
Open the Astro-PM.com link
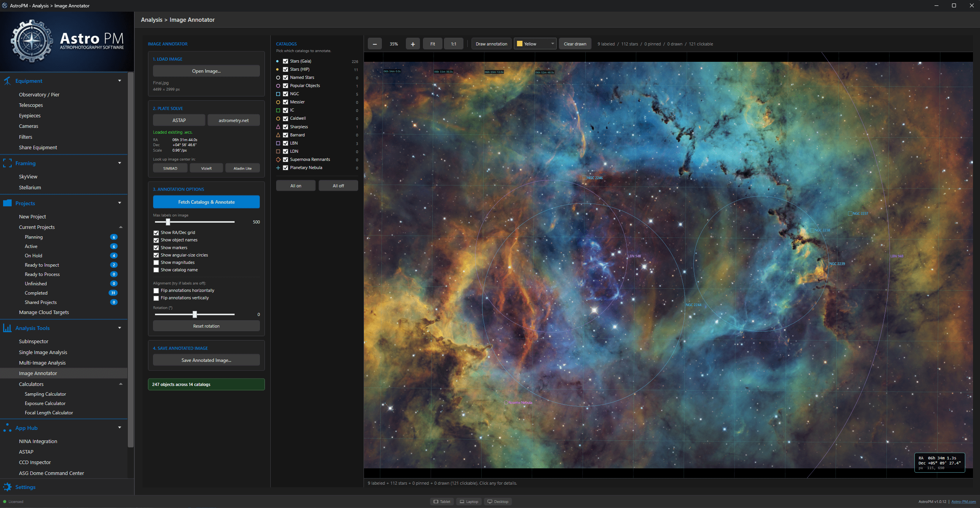[963, 501]
